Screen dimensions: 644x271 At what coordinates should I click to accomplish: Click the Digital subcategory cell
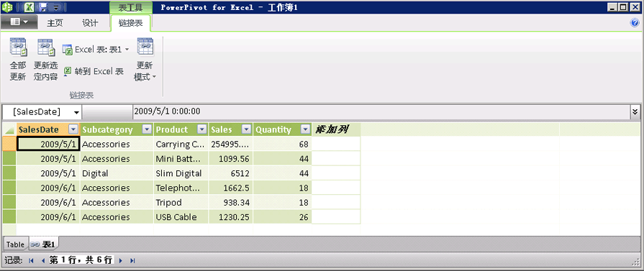coord(117,173)
